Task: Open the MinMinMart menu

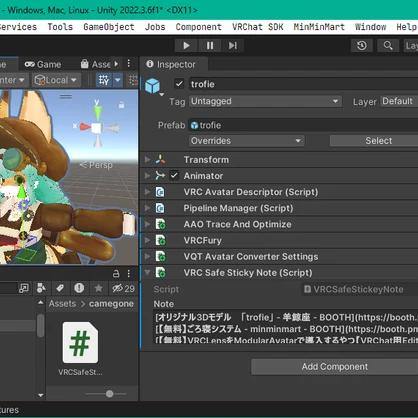Action: click(319, 27)
